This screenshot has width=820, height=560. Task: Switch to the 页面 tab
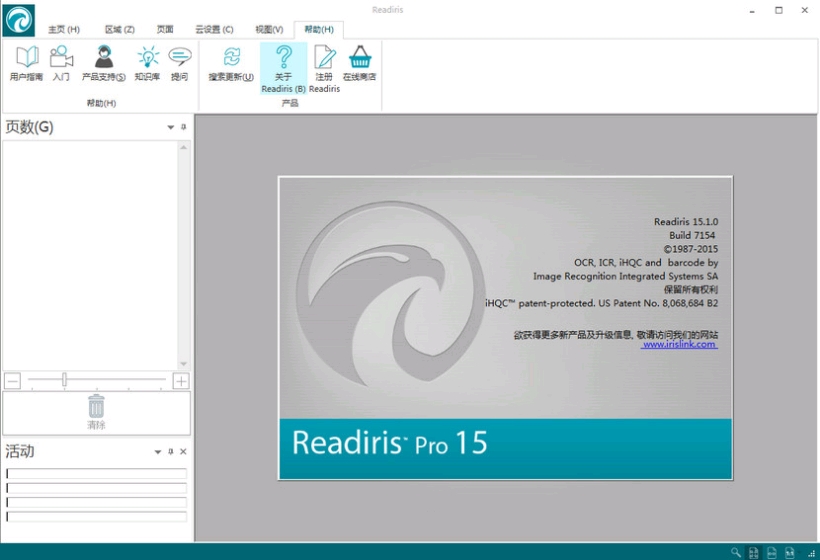point(165,29)
